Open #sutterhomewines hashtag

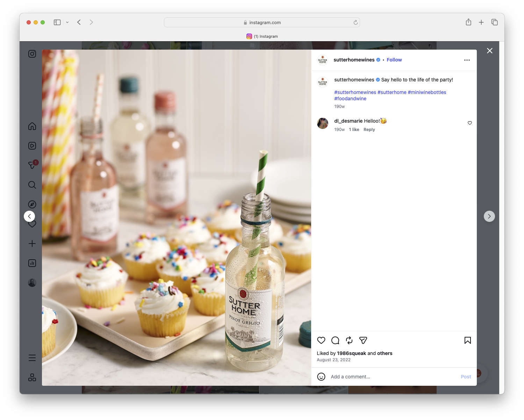(x=355, y=92)
